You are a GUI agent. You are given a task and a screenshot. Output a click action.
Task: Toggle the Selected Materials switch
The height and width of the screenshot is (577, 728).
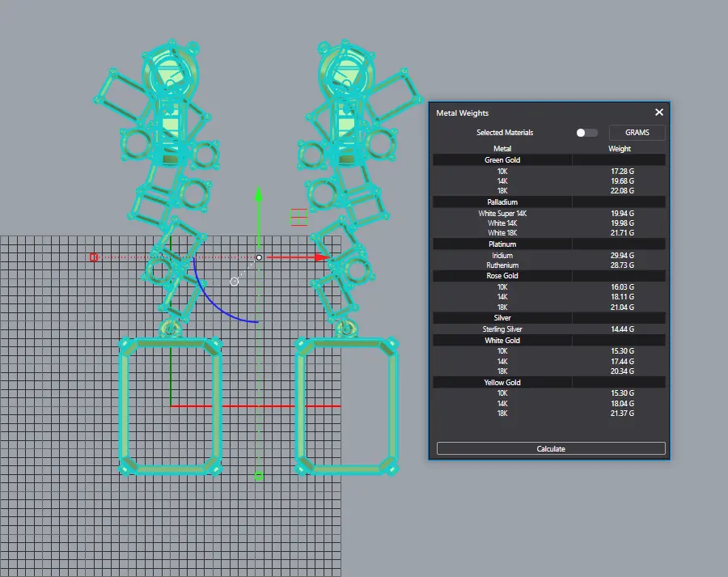[x=586, y=133]
